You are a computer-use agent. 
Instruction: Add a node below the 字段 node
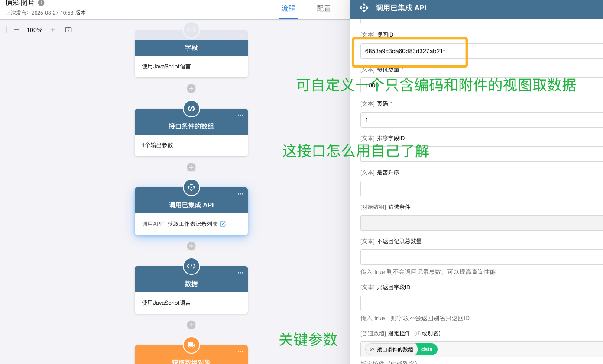[x=191, y=88]
